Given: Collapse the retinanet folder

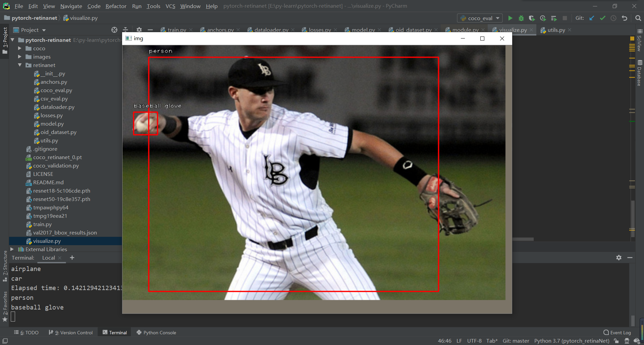Looking at the screenshot, I should (20, 65).
